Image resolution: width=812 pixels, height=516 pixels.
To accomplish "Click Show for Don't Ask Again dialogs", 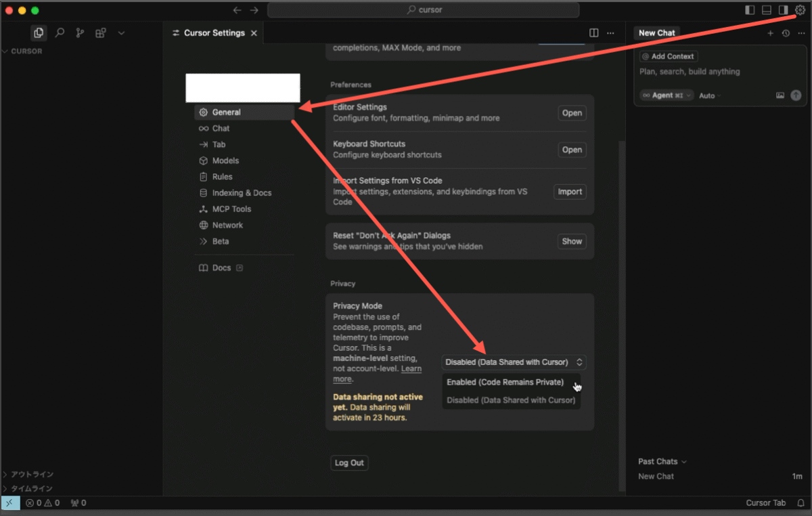I will 572,241.
